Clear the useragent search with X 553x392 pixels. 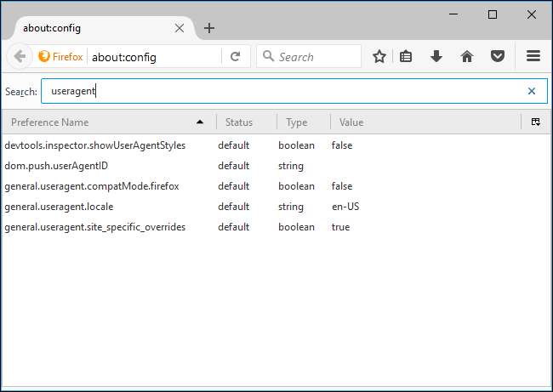click(532, 91)
